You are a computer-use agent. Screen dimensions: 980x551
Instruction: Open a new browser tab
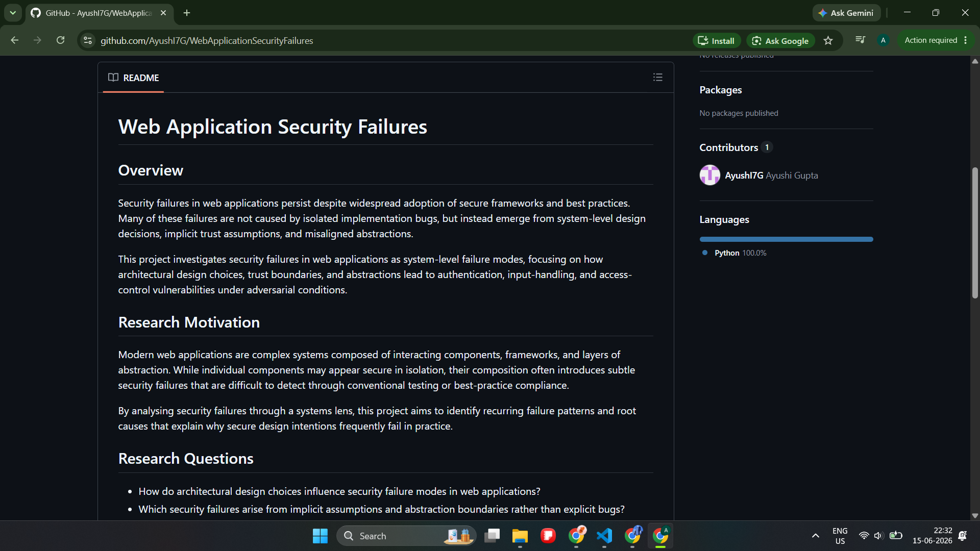187,13
